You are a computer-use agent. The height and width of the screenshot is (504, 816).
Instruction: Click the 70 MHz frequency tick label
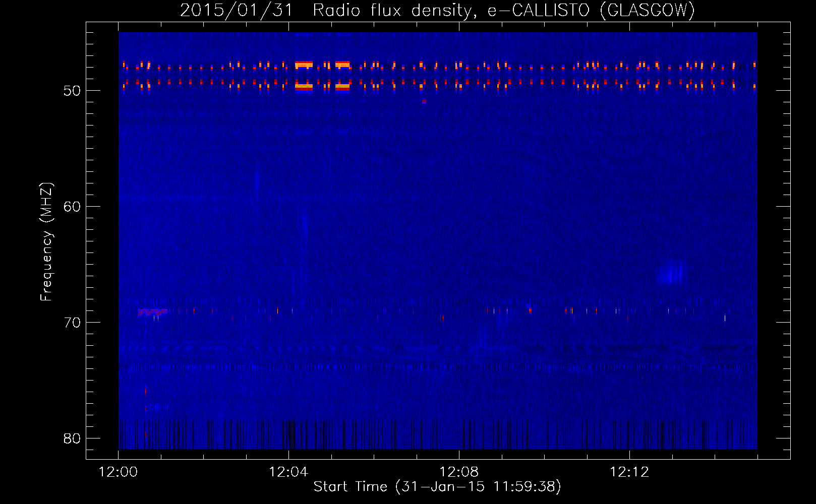pyautogui.click(x=72, y=323)
